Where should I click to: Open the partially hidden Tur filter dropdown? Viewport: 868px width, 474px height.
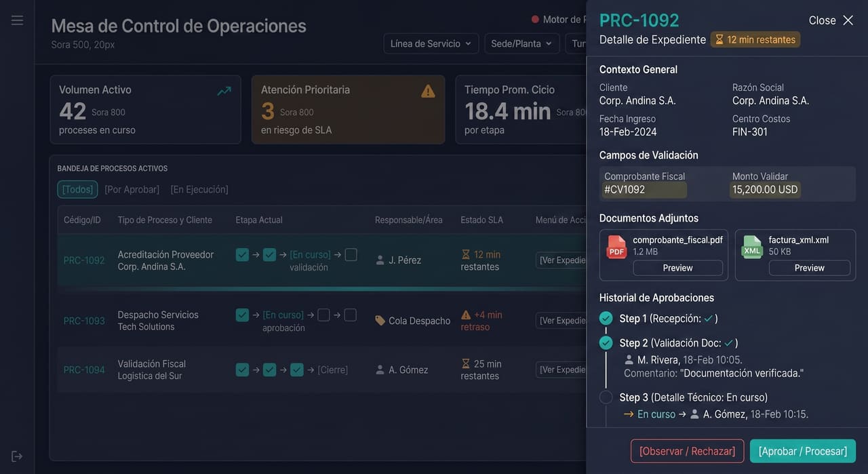click(x=576, y=43)
